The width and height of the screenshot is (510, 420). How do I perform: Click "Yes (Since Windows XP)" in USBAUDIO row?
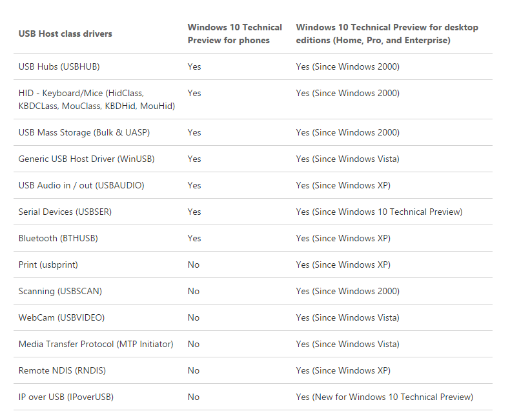343,186
